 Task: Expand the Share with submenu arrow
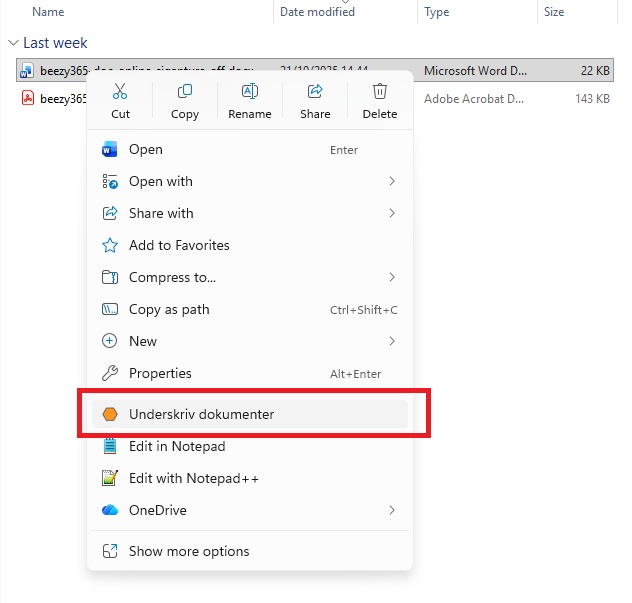point(392,213)
